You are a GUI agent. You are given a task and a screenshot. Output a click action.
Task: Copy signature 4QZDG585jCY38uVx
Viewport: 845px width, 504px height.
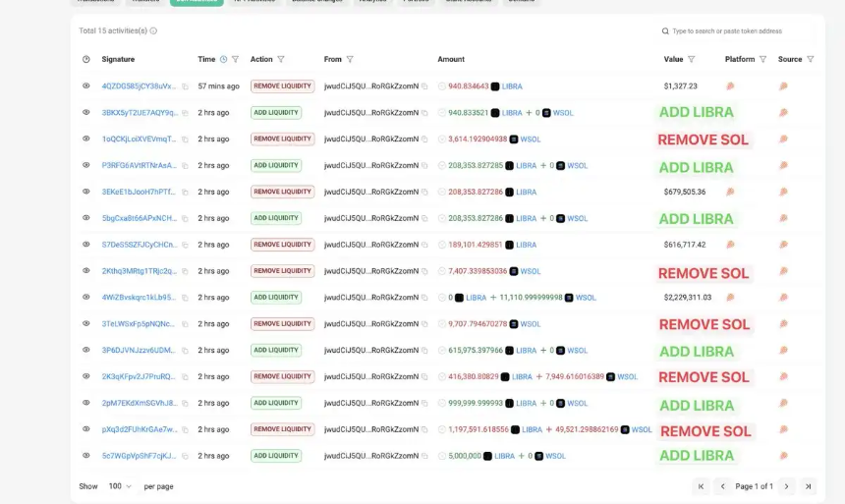tap(185, 86)
